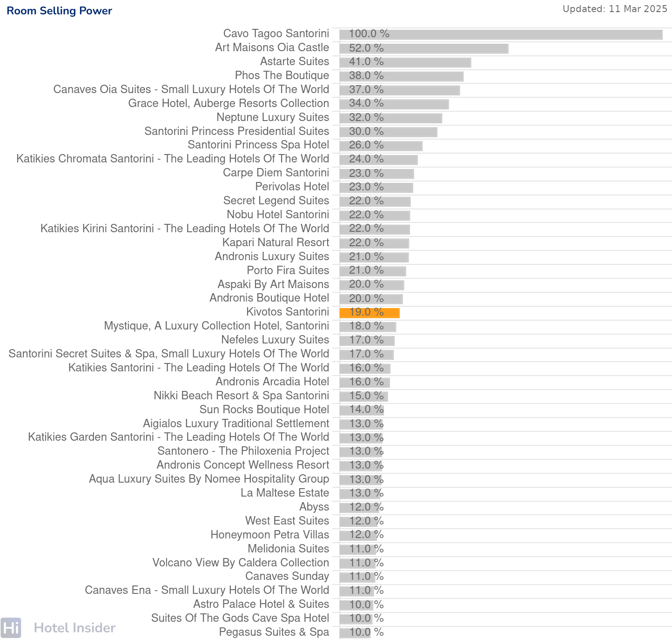Select the Pegasus Suites & Spa label
The height and width of the screenshot is (639, 672).
274,632
